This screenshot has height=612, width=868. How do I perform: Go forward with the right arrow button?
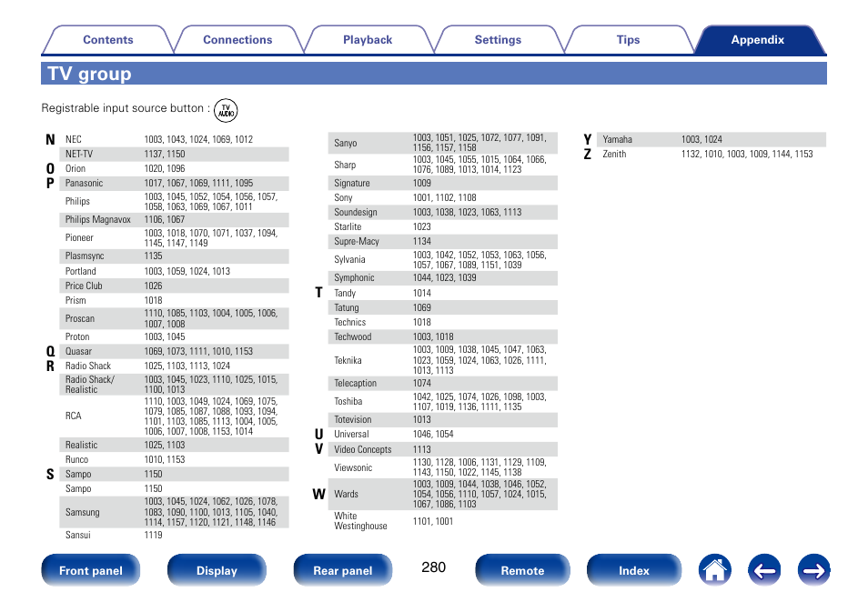813,570
